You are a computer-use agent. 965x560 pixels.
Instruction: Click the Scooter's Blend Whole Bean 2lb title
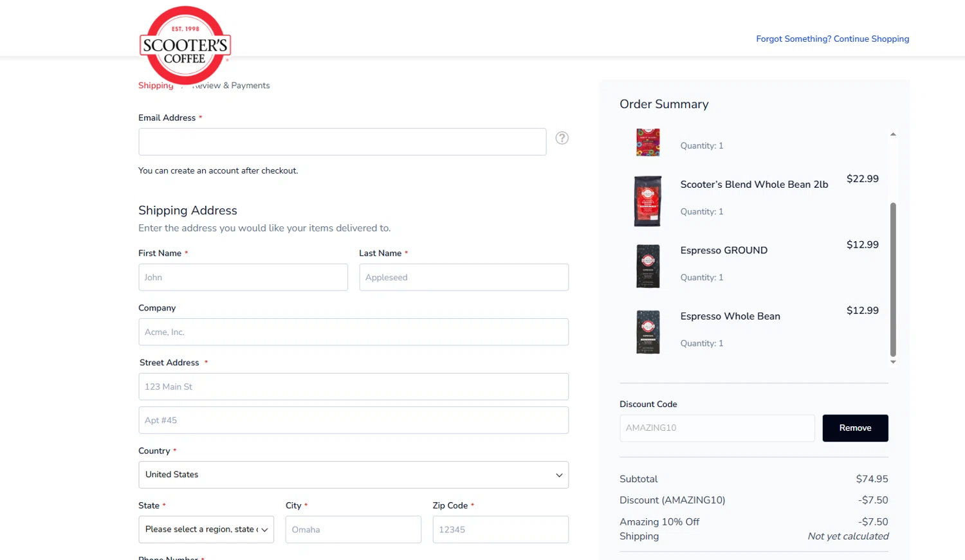[754, 185]
